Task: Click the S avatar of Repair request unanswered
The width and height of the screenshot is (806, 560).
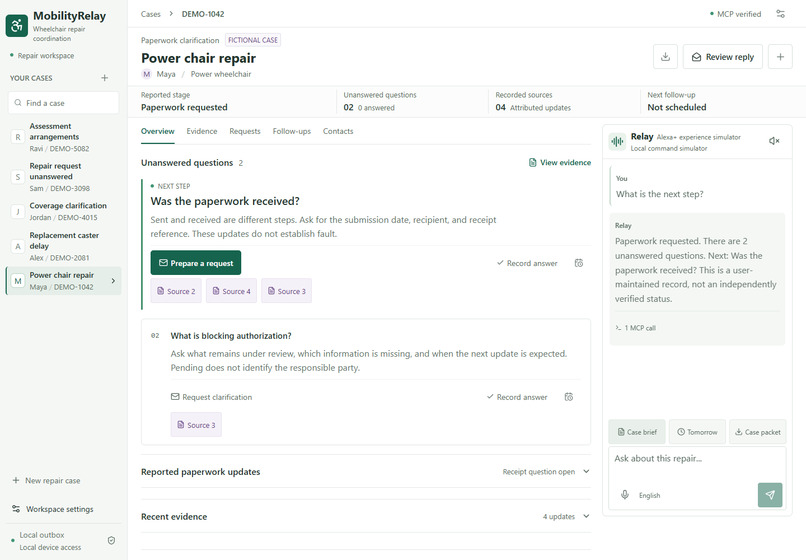Action: pyautogui.click(x=18, y=177)
